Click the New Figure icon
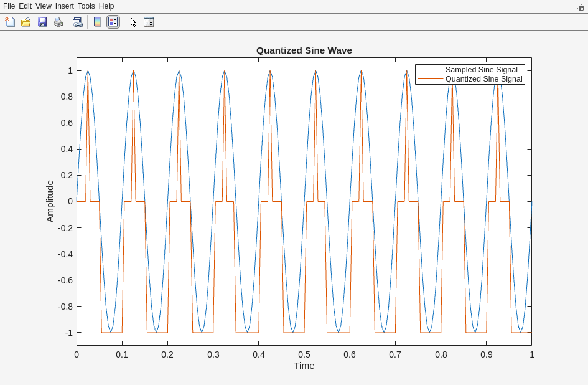 (x=10, y=22)
